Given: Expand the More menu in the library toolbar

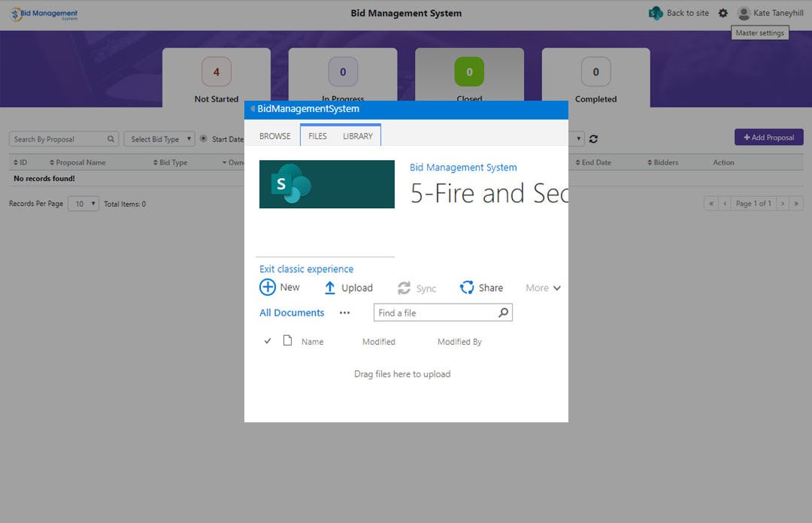Looking at the screenshot, I should click(542, 287).
